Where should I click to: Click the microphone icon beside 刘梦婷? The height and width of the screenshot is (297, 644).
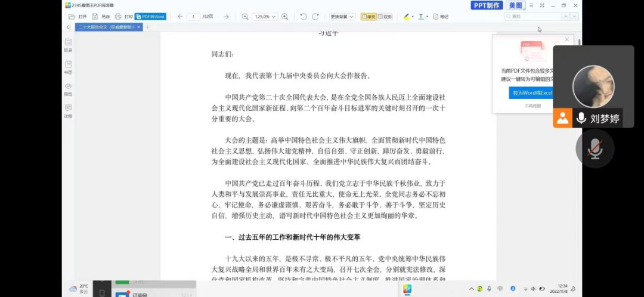click(x=581, y=118)
